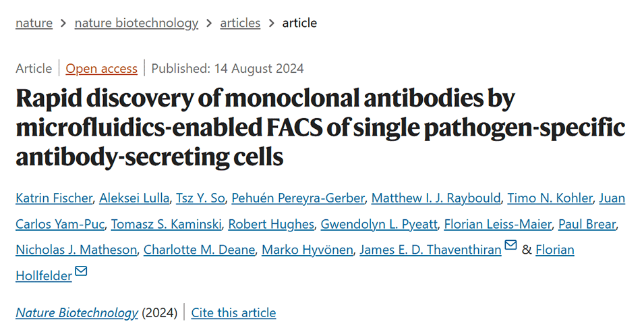This screenshot has height=334, width=644.
Task: Click Cite this article
Action: click(x=233, y=312)
